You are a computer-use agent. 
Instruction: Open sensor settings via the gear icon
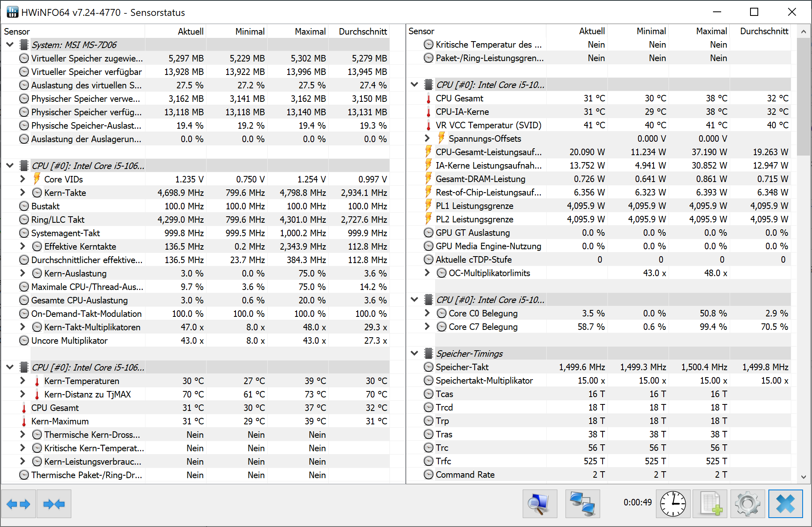tap(748, 504)
